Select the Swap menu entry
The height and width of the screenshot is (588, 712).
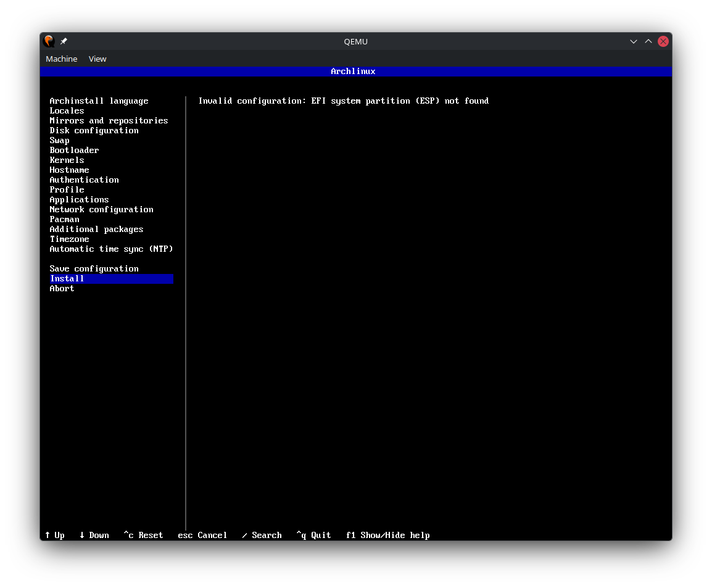(x=59, y=140)
